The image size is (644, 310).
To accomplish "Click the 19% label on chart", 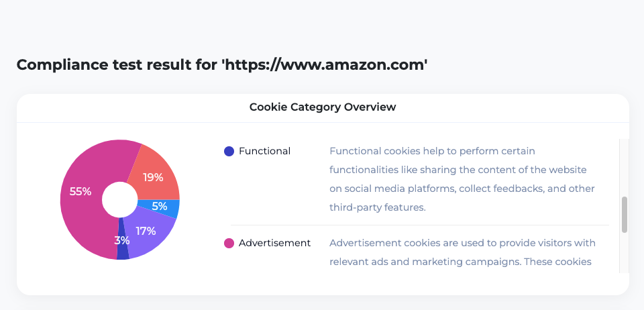I will tap(153, 177).
